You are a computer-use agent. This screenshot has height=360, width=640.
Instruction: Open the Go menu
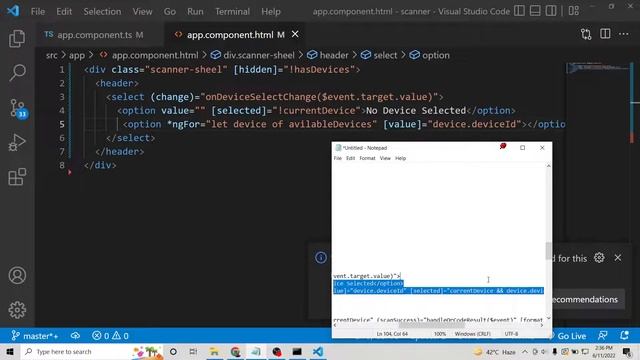point(170,11)
